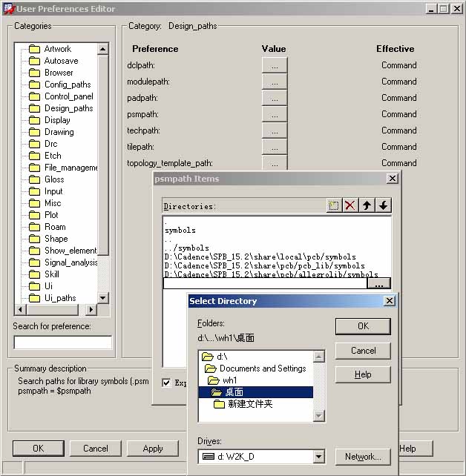The height and width of the screenshot is (476, 466).
Task: Select the share\local\pcb/symbols directory entry
Action: 260,257
